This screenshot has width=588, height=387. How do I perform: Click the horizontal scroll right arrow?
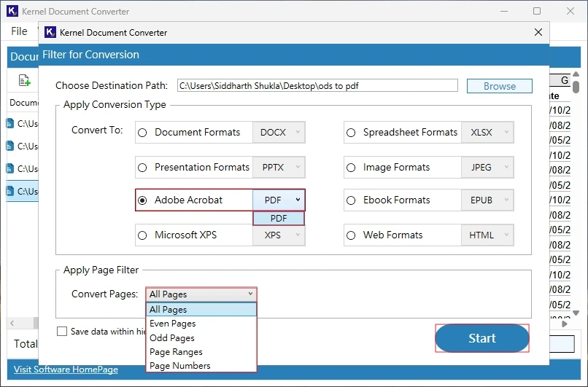coord(565,324)
